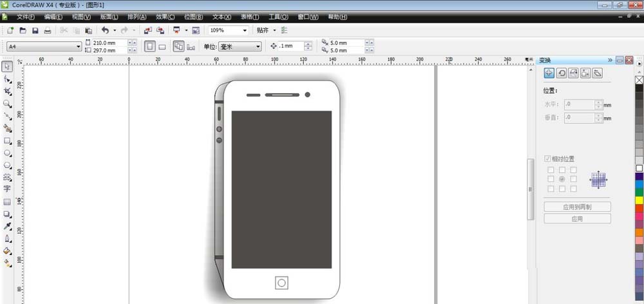Switch to Scale and Mirror in Transform docker
The width and height of the screenshot is (644, 304).
coord(573,73)
